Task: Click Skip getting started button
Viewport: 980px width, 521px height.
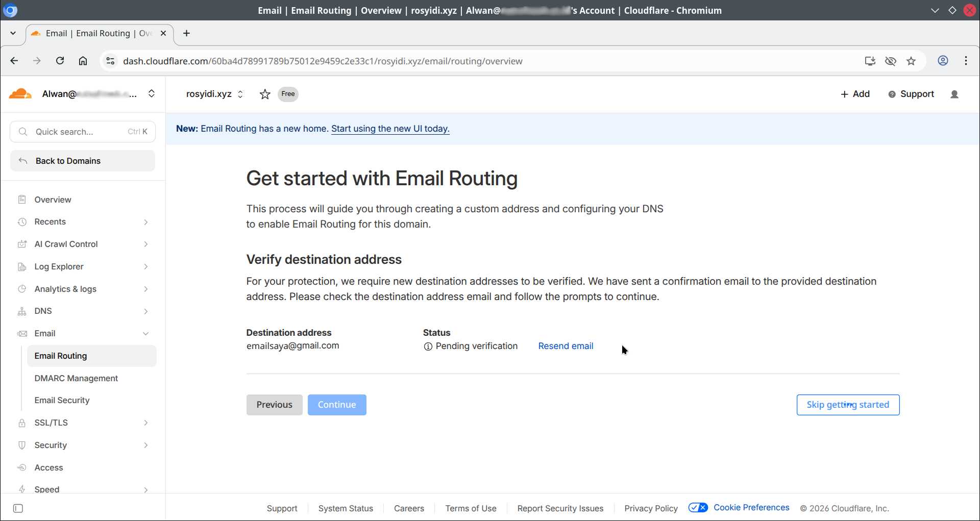Action: pyautogui.click(x=848, y=405)
